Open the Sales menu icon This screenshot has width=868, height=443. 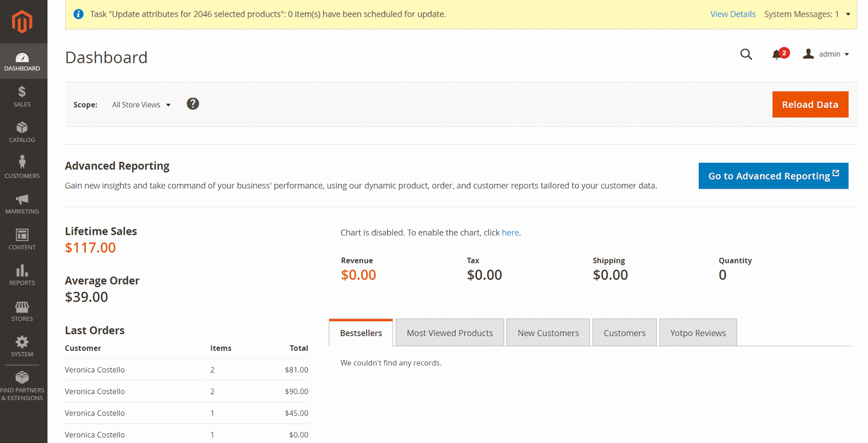click(22, 92)
